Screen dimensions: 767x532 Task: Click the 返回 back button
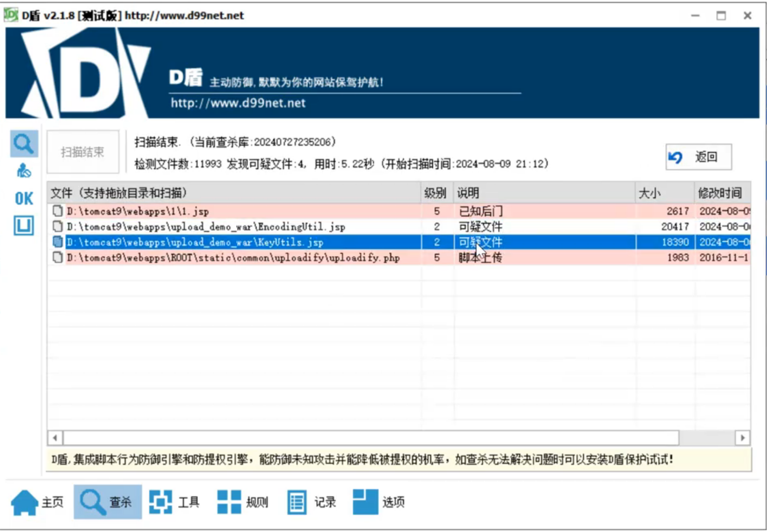click(698, 157)
